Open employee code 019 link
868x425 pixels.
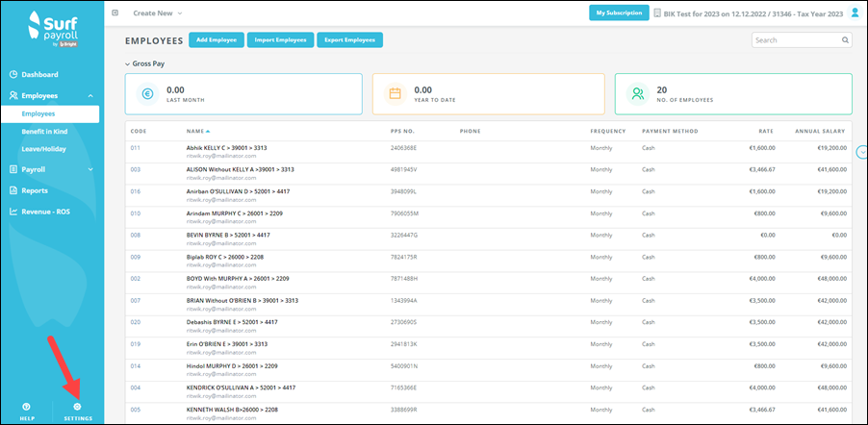[x=136, y=344]
